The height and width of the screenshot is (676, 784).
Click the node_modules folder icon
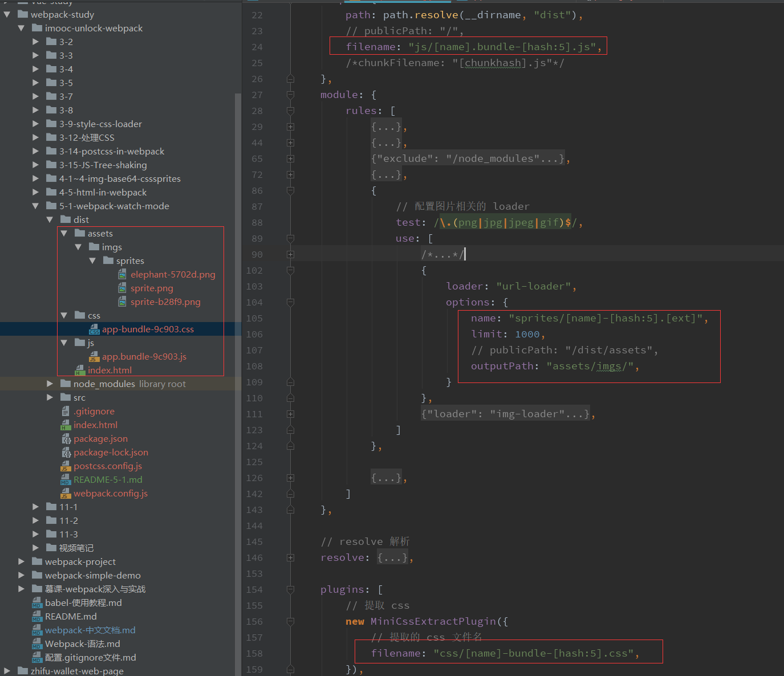tap(66, 384)
